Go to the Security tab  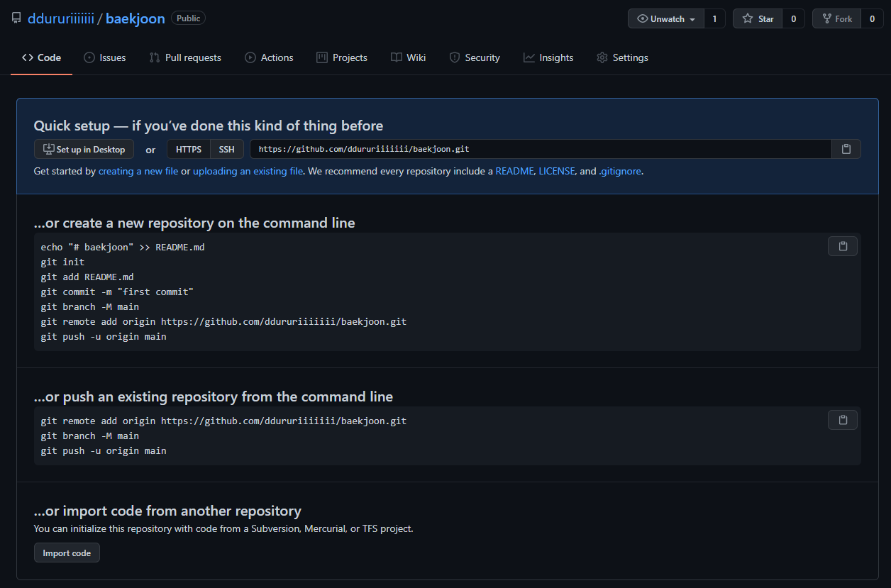pos(475,57)
